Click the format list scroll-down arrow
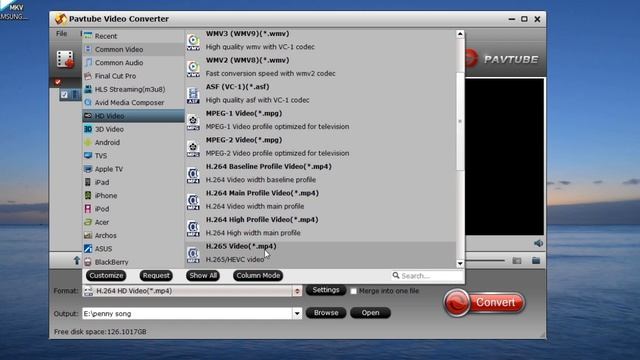This screenshot has height=360, width=640. tap(460, 264)
